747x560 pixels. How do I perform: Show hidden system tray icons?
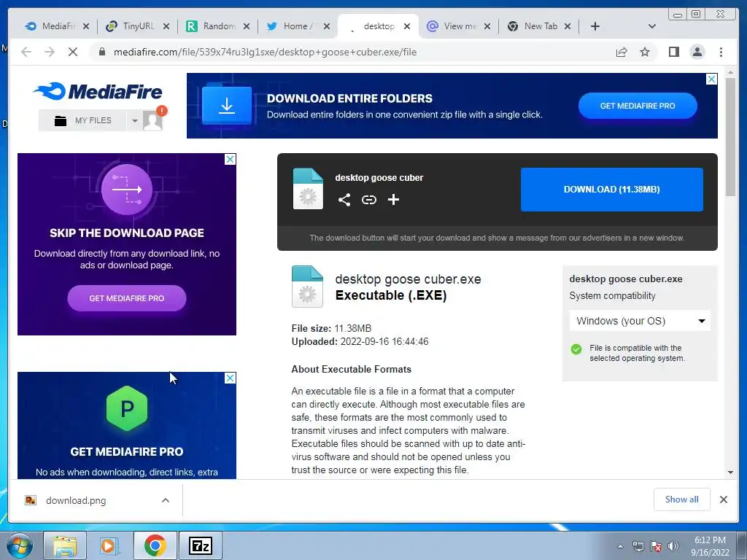pyautogui.click(x=620, y=546)
